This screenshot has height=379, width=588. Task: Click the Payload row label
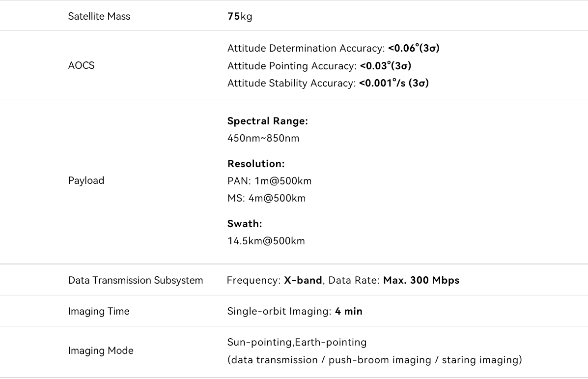click(86, 180)
